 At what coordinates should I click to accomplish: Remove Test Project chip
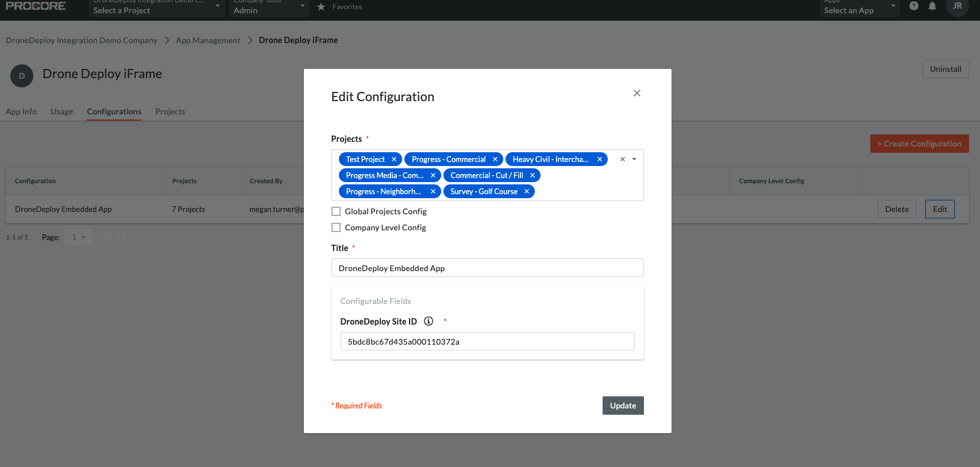click(x=394, y=159)
